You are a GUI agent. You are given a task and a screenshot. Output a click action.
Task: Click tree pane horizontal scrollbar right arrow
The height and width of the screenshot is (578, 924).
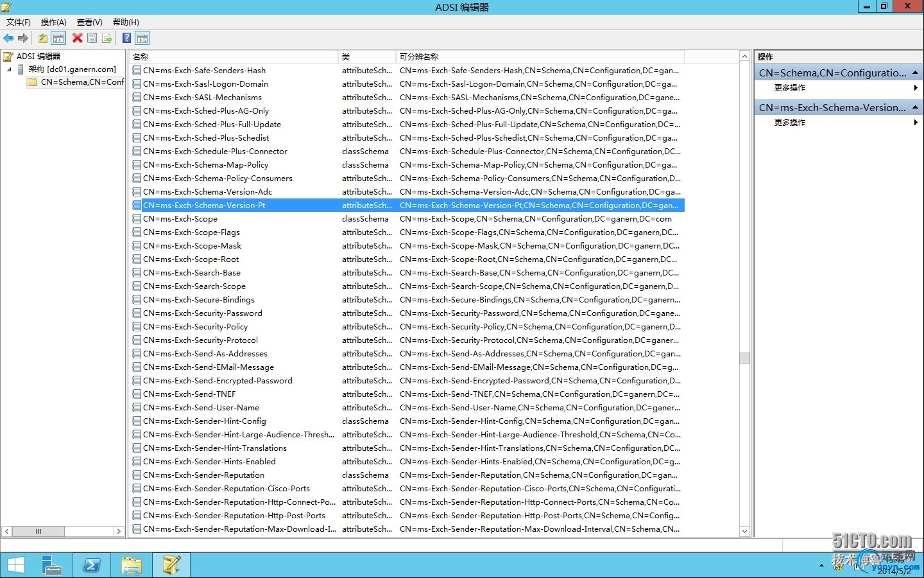[x=119, y=531]
